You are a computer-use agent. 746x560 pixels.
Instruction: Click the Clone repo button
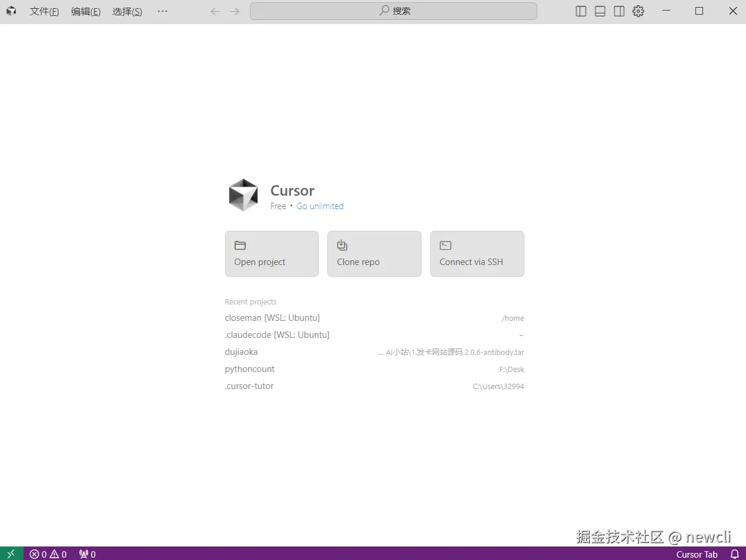point(374,254)
